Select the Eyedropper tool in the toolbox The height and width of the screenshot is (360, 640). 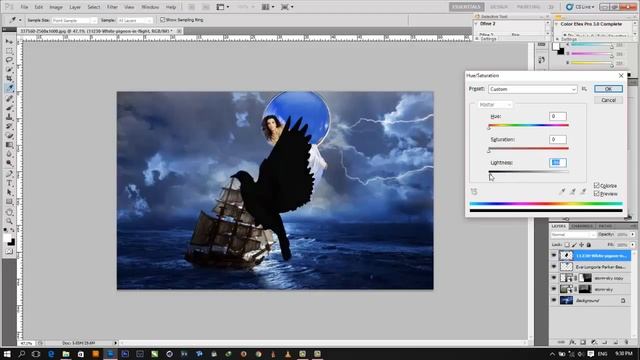pyautogui.click(x=9, y=88)
